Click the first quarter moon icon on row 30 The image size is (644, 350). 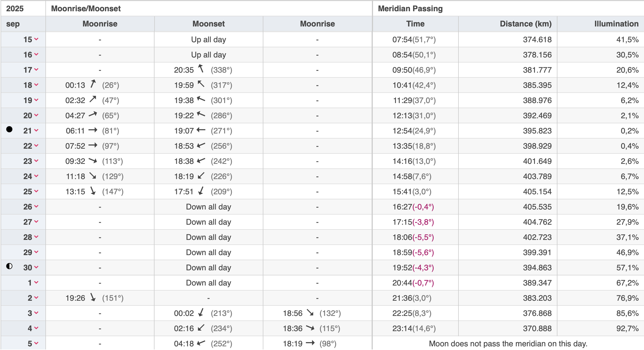(9, 266)
